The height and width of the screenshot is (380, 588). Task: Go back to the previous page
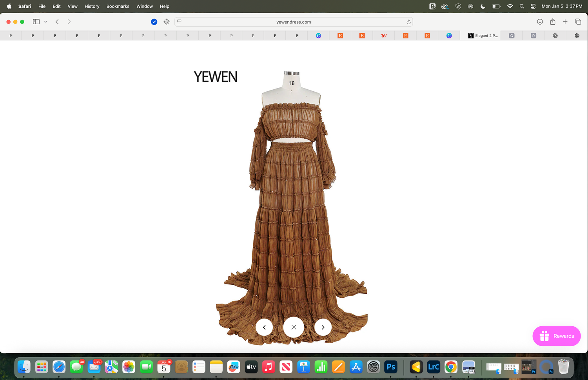[57, 22]
